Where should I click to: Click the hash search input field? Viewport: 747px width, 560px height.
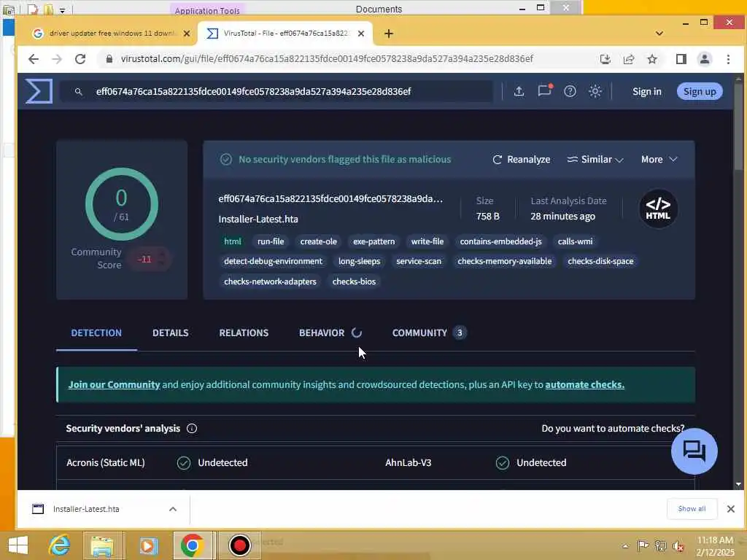click(x=276, y=91)
